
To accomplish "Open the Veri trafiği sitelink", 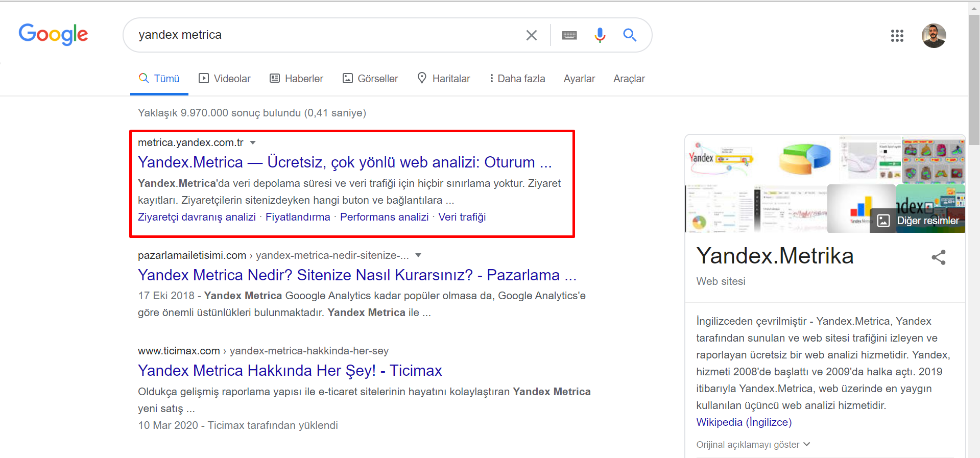I will [462, 217].
